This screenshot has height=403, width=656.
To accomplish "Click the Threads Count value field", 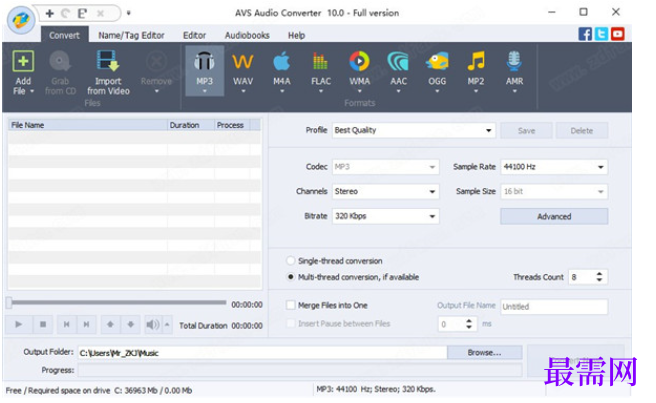I will pyautogui.click(x=582, y=277).
